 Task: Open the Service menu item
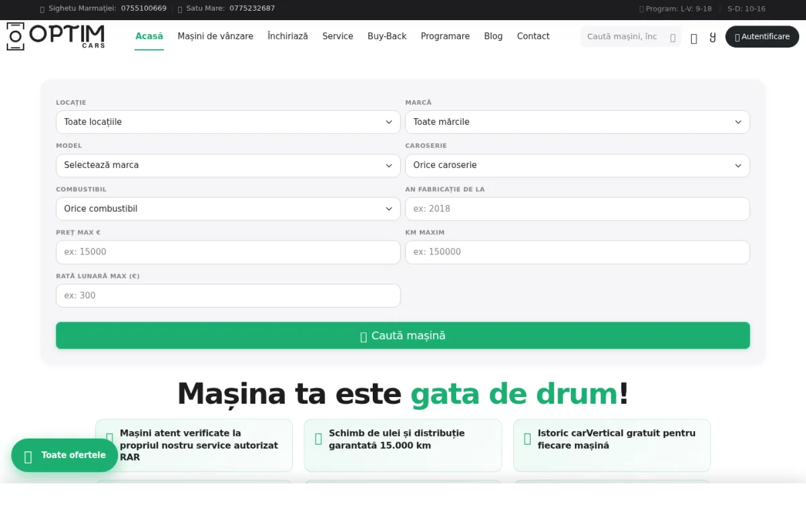tap(338, 36)
